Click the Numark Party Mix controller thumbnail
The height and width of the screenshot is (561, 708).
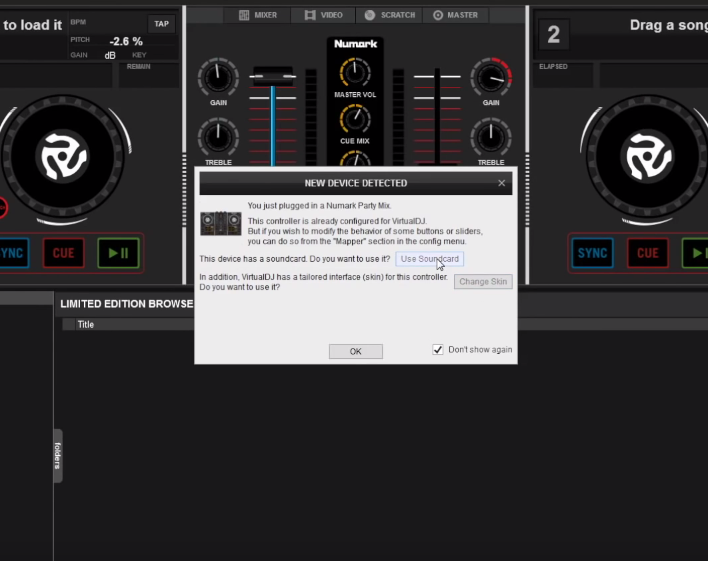click(221, 224)
